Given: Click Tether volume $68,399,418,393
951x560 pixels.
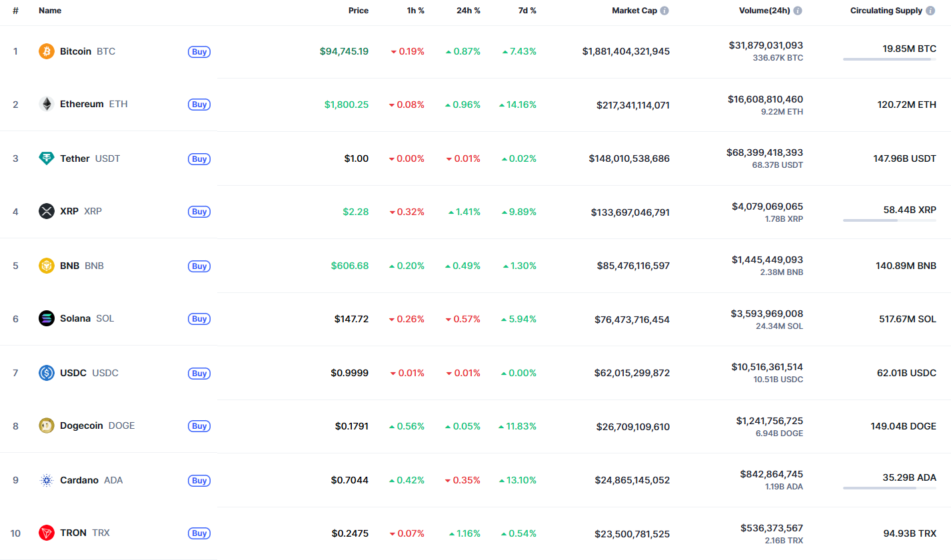Looking at the screenshot, I should tap(764, 152).
